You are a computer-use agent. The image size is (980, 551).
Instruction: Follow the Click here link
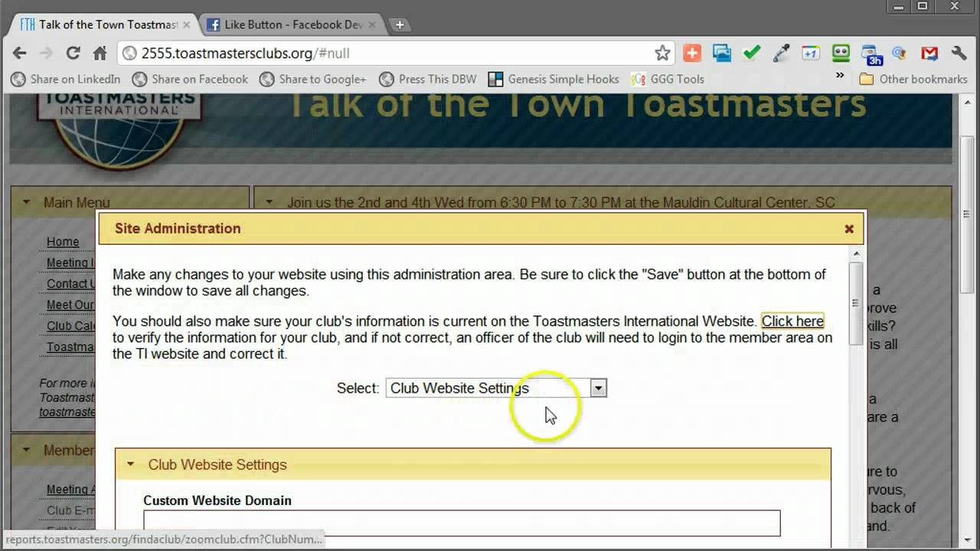pyautogui.click(x=792, y=321)
